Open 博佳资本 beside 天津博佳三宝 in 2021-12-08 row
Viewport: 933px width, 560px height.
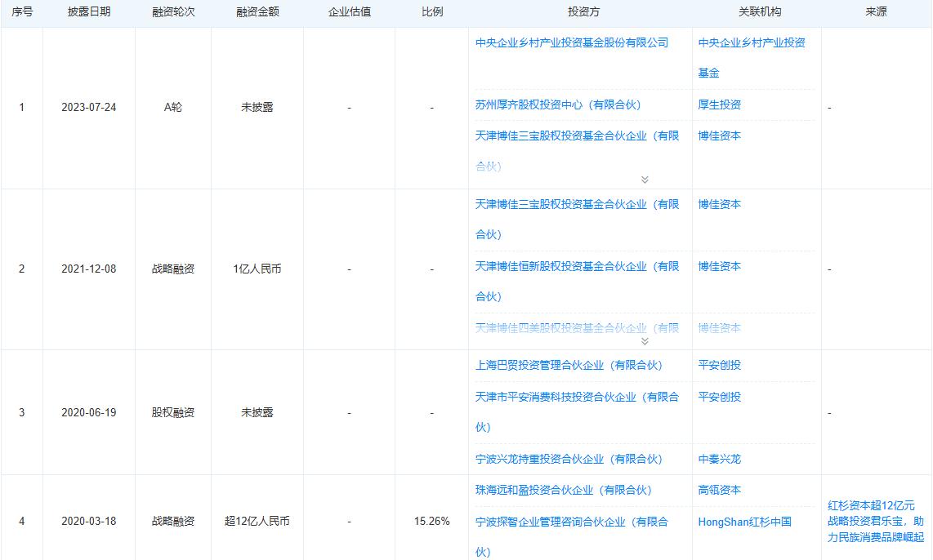[720, 205]
